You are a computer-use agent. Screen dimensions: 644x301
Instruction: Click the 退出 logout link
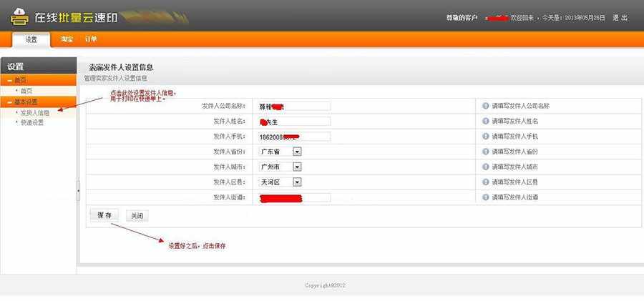click(620, 18)
